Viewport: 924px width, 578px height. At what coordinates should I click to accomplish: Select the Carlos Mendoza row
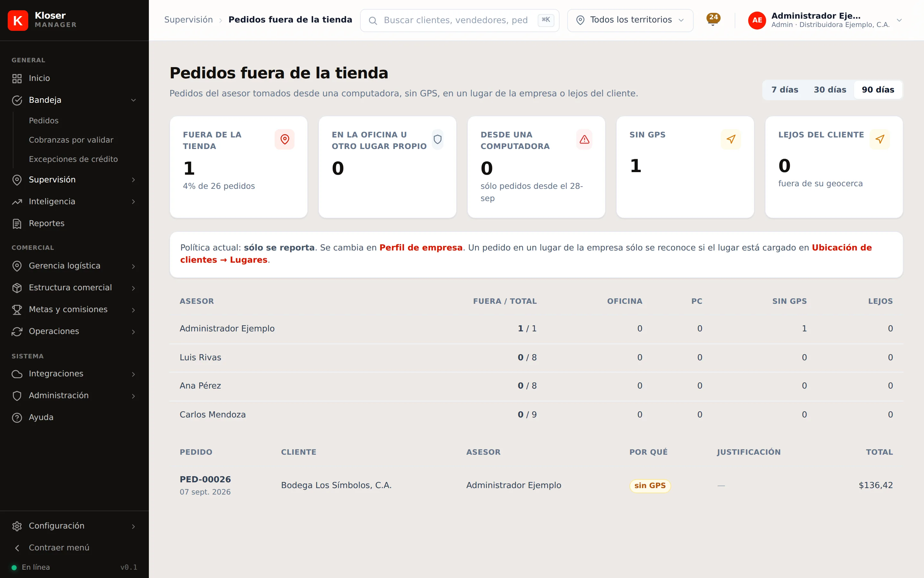536,415
